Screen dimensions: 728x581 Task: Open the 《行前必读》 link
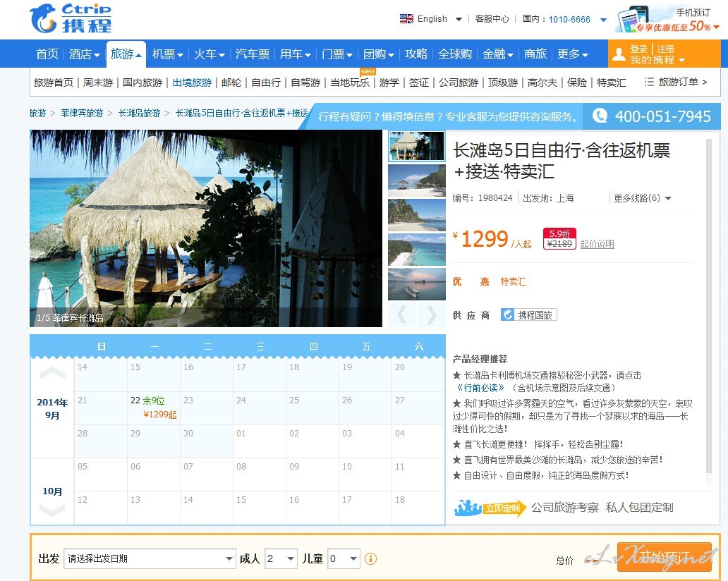[x=481, y=388]
